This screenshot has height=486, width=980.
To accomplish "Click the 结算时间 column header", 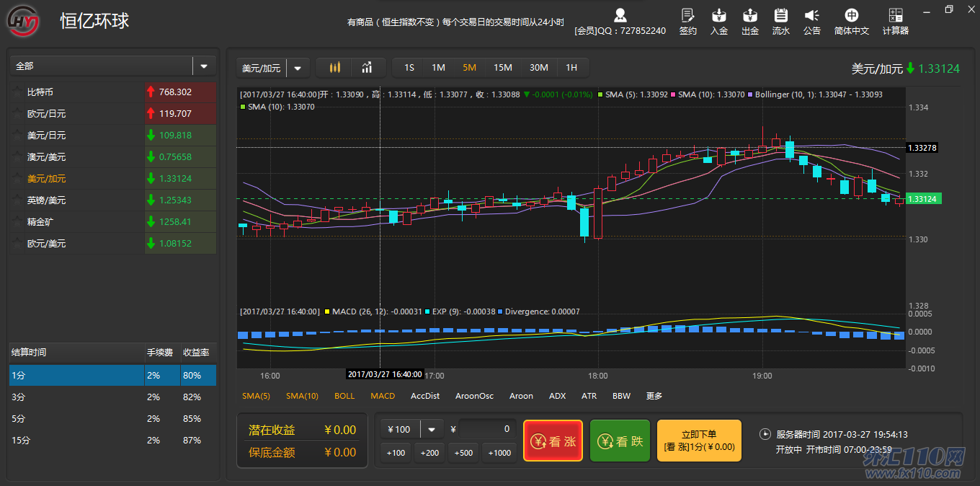I will pos(29,353).
